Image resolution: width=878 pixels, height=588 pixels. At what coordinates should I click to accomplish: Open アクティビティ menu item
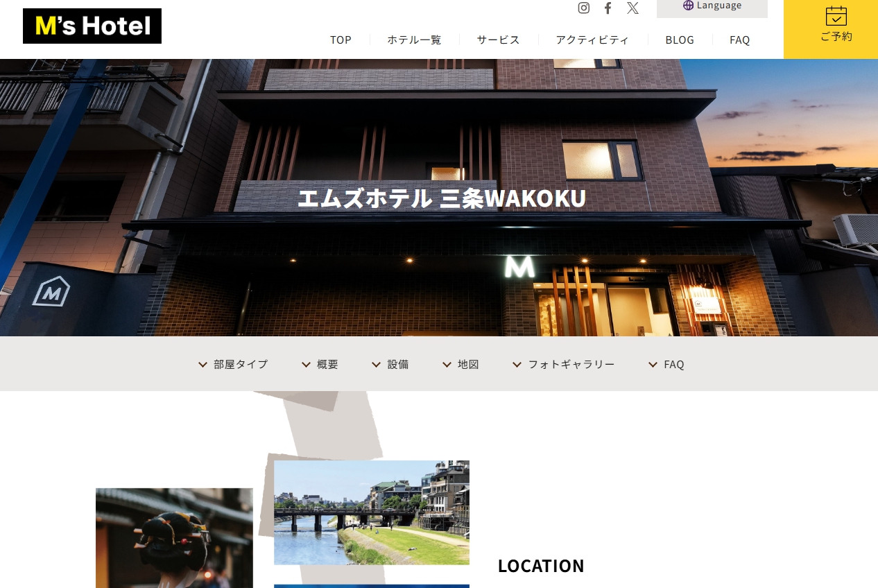(x=592, y=40)
